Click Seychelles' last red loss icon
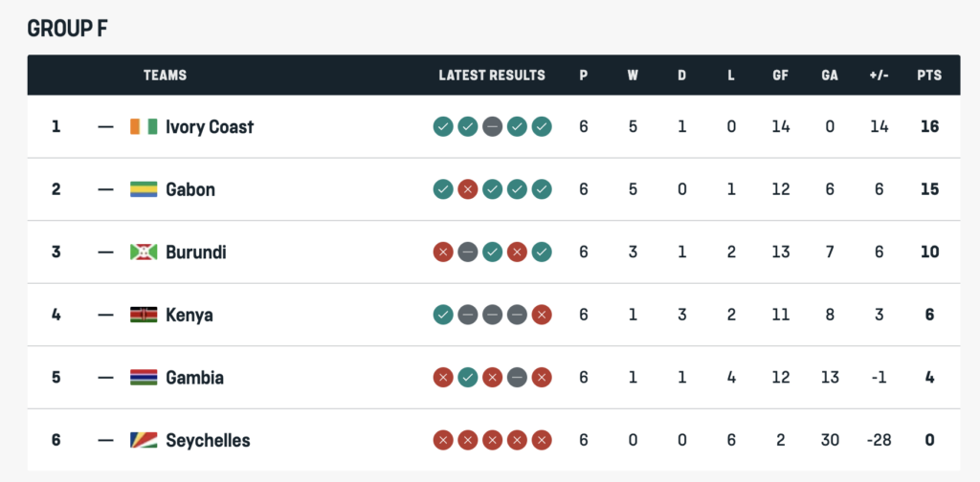 pos(542,441)
